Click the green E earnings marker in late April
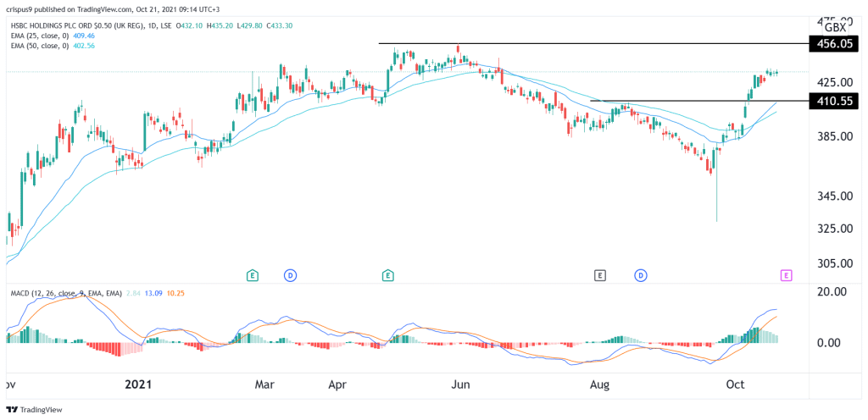This screenshot has width=868, height=420. (388, 274)
